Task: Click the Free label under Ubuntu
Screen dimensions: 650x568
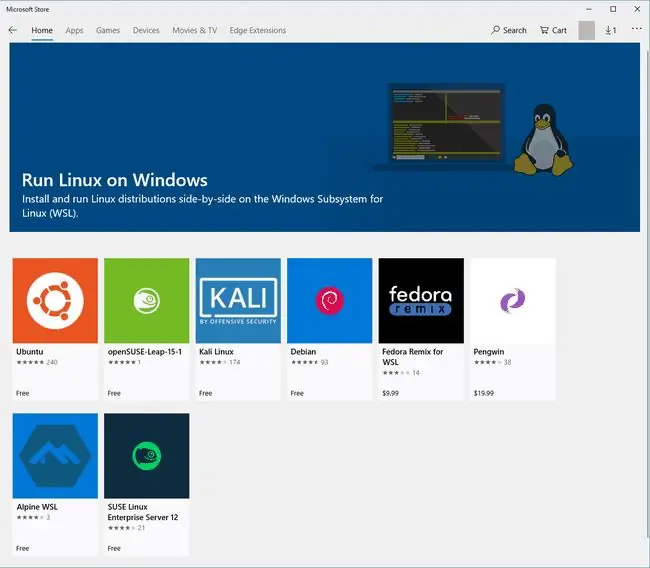Action: click(22, 393)
